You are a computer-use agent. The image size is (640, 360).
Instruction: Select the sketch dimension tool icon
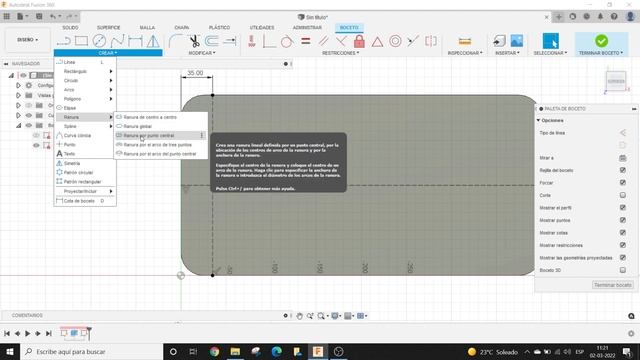(x=135, y=41)
